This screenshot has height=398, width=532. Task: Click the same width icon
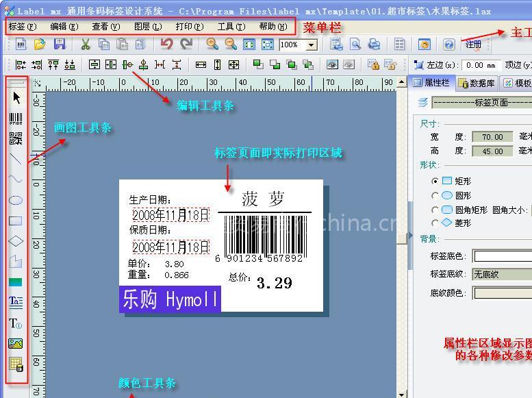click(201, 64)
